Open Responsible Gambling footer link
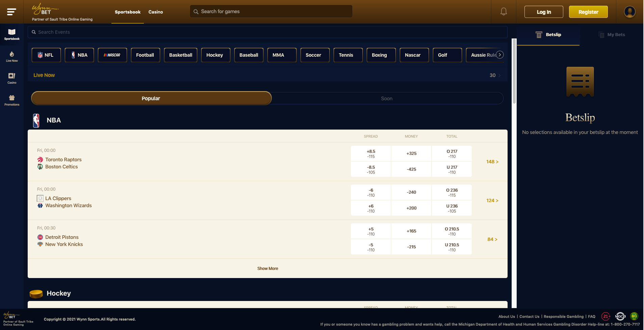 (564, 317)
